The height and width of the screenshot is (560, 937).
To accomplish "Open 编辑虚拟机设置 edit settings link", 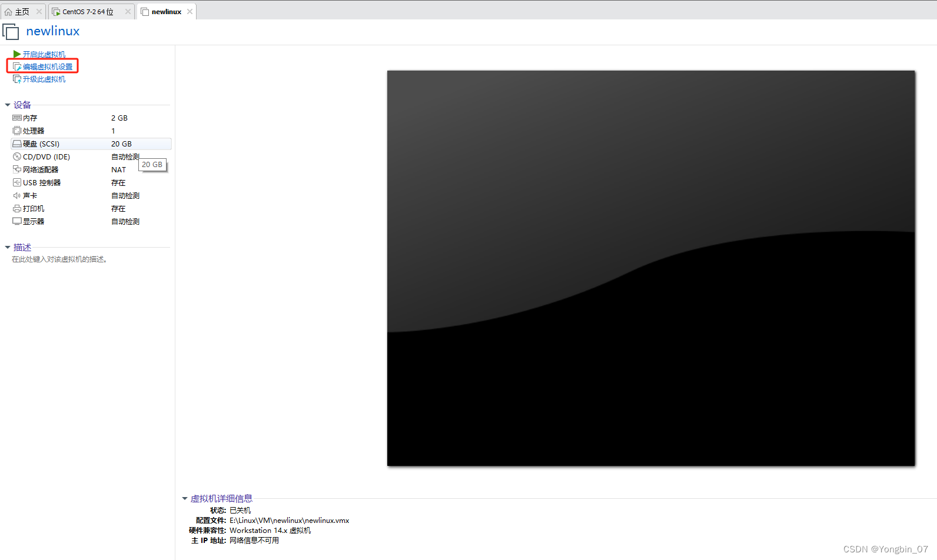I will pyautogui.click(x=48, y=67).
